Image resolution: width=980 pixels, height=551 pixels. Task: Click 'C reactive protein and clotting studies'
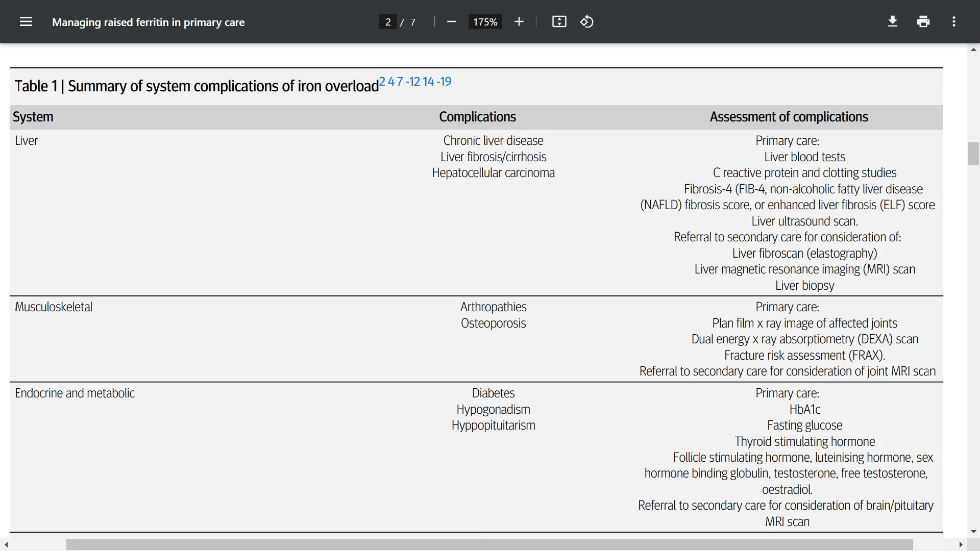point(804,172)
